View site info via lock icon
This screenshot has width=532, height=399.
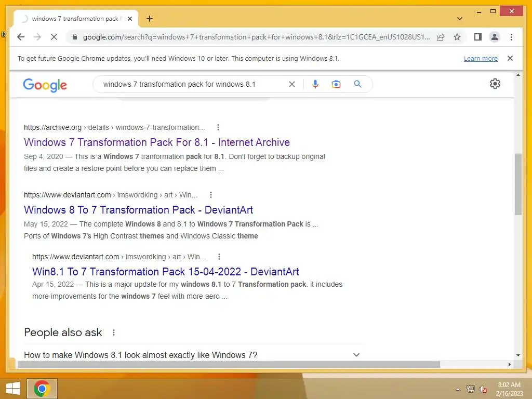pyautogui.click(x=75, y=37)
